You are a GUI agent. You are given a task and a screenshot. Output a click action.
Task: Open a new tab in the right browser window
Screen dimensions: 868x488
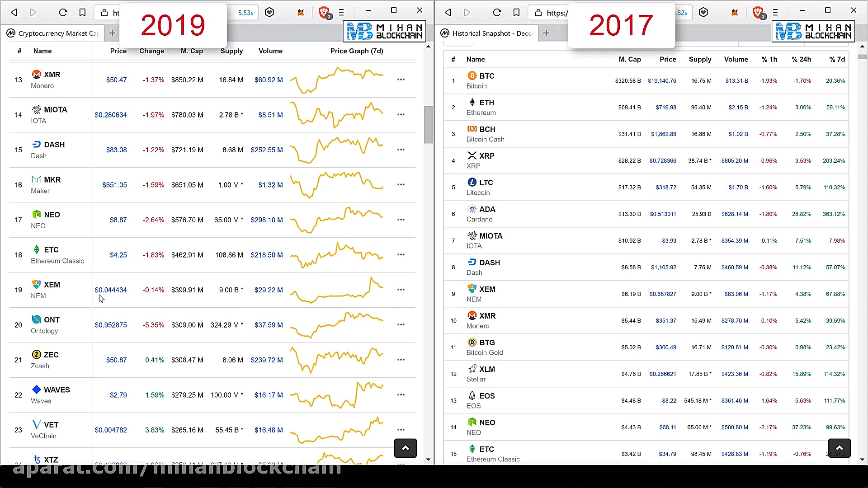[546, 33]
